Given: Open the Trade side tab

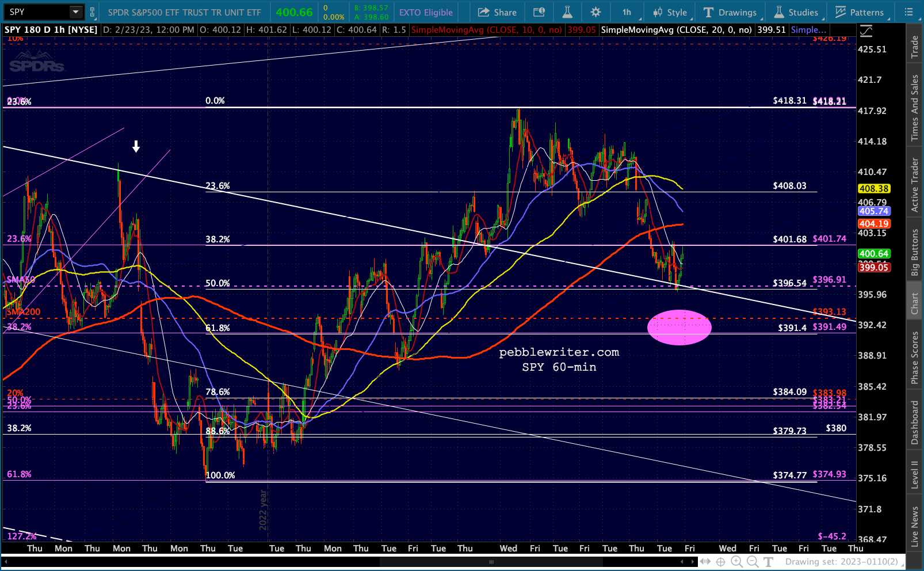Looking at the screenshot, I should pyautogui.click(x=915, y=47).
